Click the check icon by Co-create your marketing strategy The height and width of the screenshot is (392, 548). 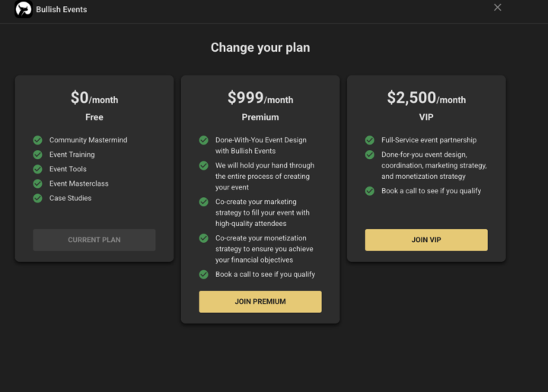pyautogui.click(x=203, y=202)
